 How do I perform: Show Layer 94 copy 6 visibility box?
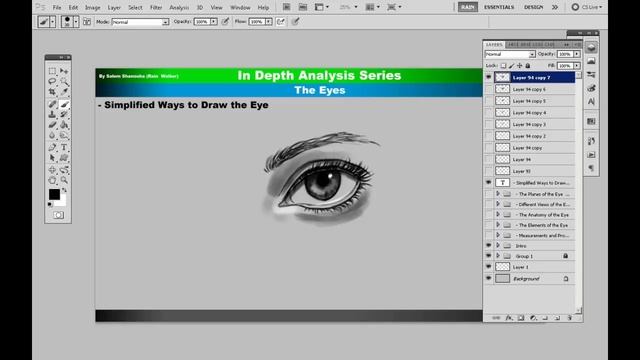pos(488,89)
